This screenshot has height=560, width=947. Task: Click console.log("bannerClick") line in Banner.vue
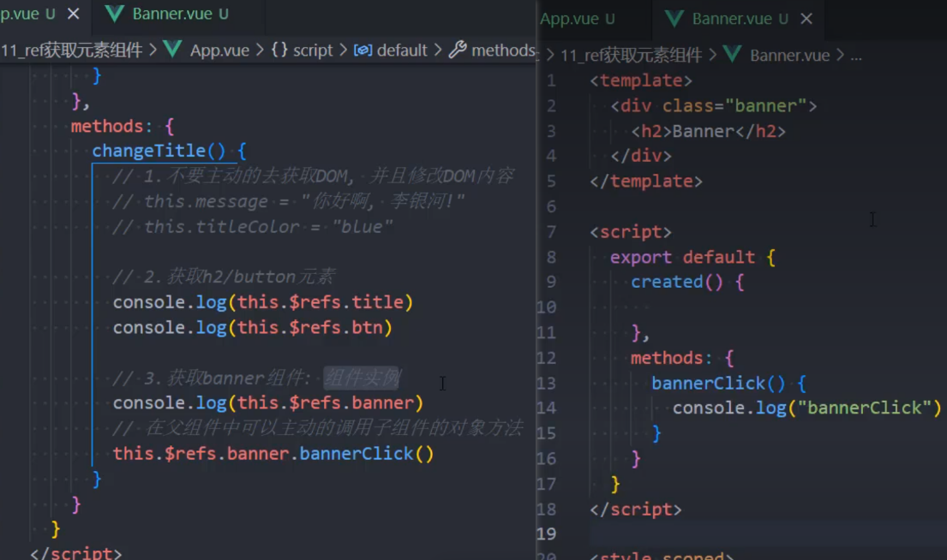click(x=807, y=408)
